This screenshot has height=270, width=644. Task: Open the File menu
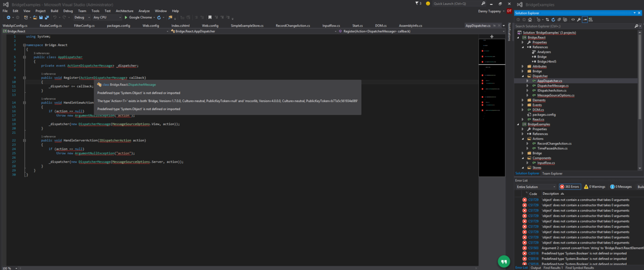[5, 11]
